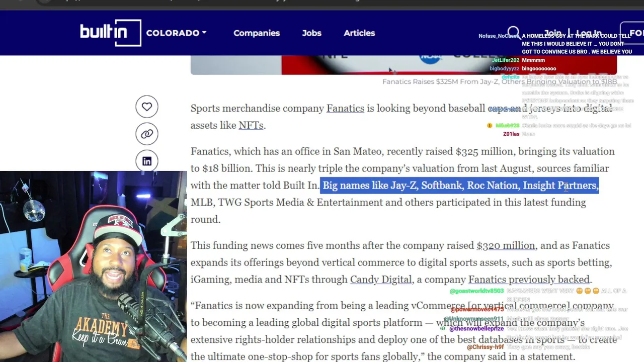Open the $320 million link

point(506,245)
